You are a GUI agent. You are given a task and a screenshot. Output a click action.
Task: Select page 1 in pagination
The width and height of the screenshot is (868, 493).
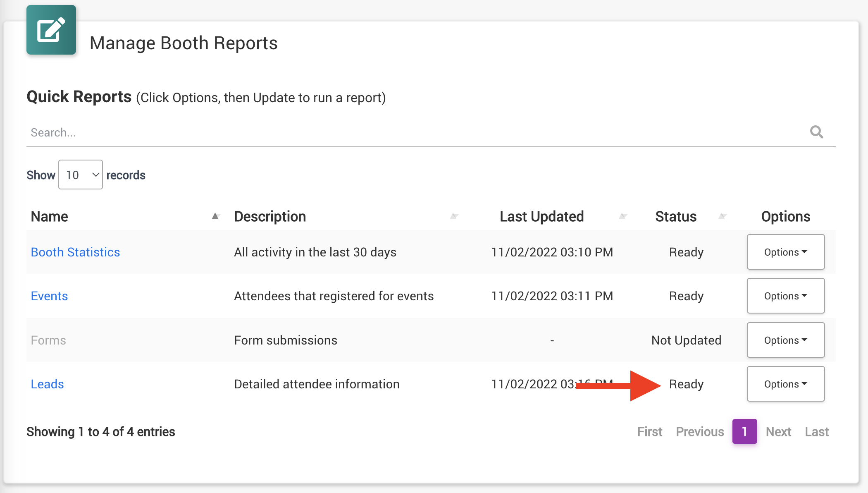(x=744, y=431)
